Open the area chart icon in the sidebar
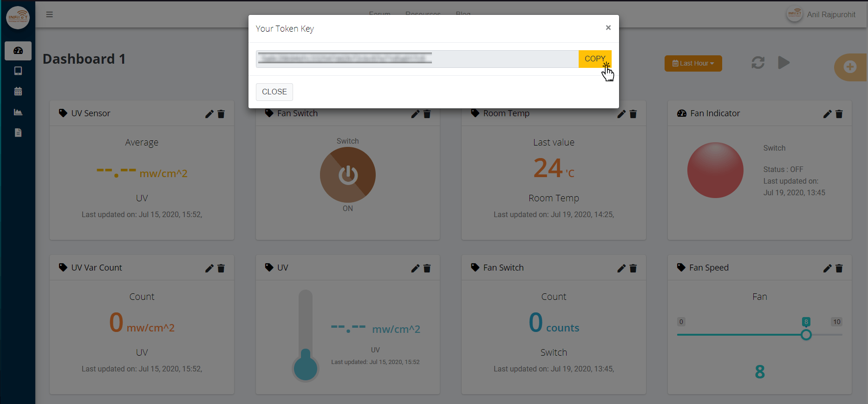 click(x=18, y=112)
